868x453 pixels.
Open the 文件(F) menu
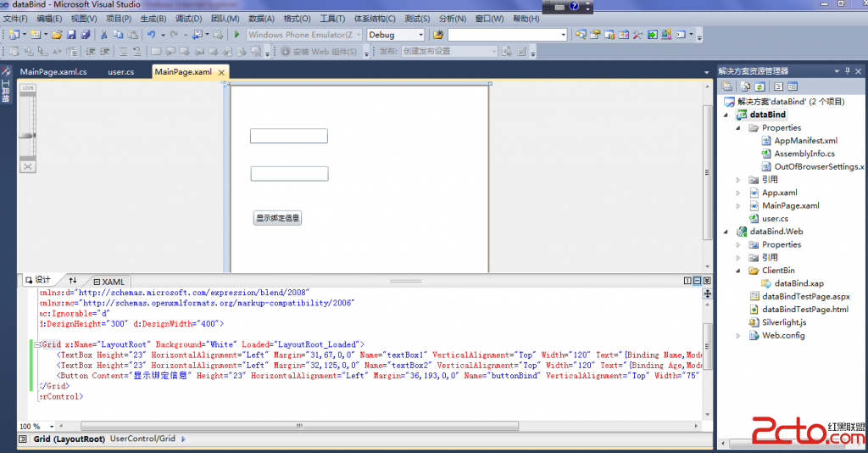pos(15,19)
